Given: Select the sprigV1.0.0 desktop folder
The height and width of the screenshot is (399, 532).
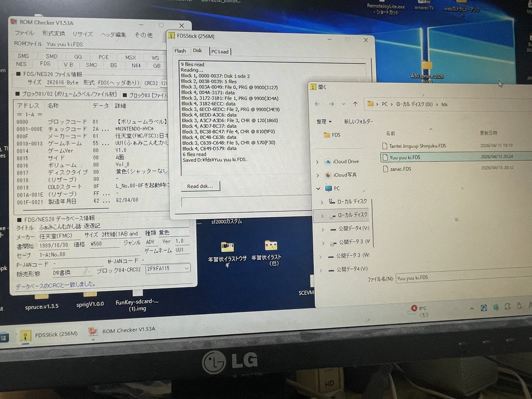Looking at the screenshot, I should (90, 300).
